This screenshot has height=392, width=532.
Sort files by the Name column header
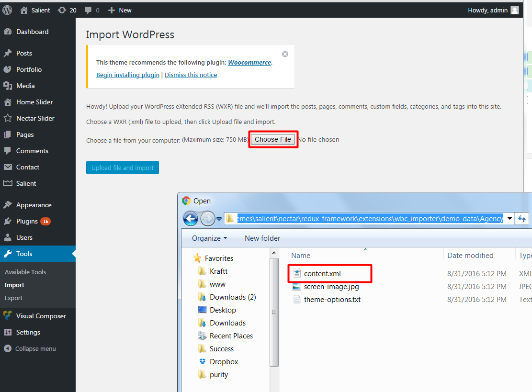click(301, 255)
